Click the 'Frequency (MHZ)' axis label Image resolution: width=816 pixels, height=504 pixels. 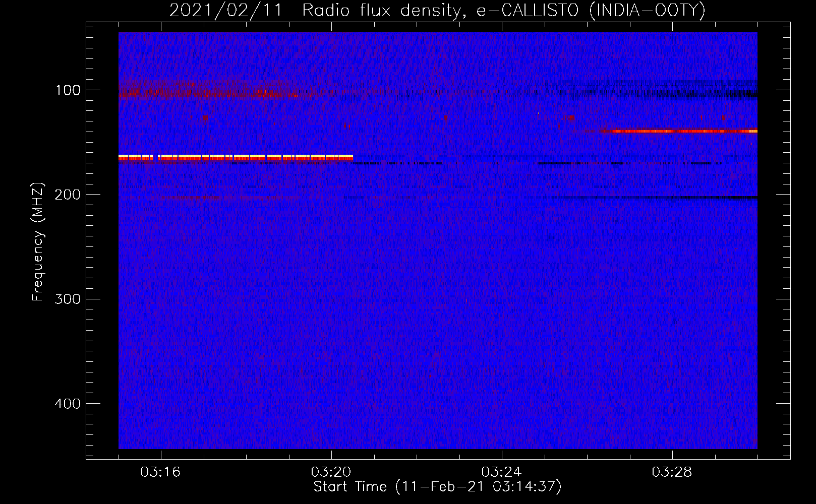38,242
